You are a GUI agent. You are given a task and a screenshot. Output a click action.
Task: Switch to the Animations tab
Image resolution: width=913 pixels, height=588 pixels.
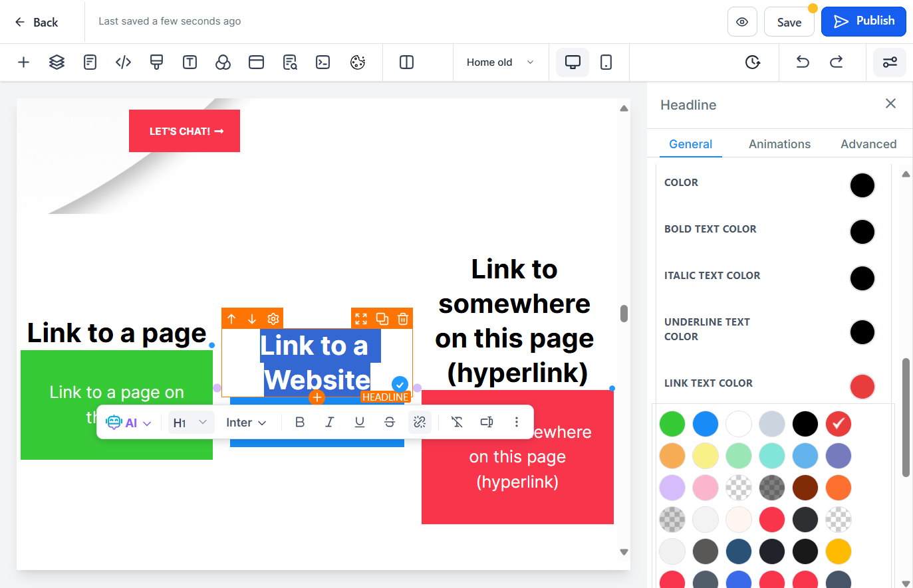[x=779, y=144]
